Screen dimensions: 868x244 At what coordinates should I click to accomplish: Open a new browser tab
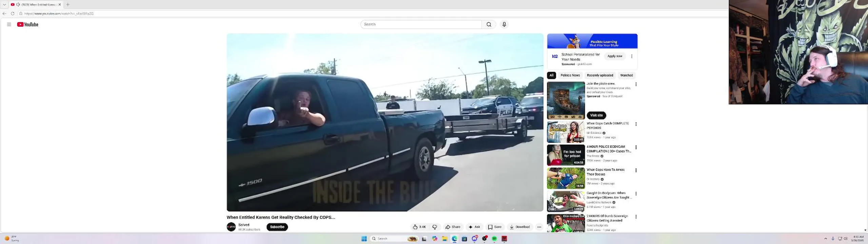point(68,4)
